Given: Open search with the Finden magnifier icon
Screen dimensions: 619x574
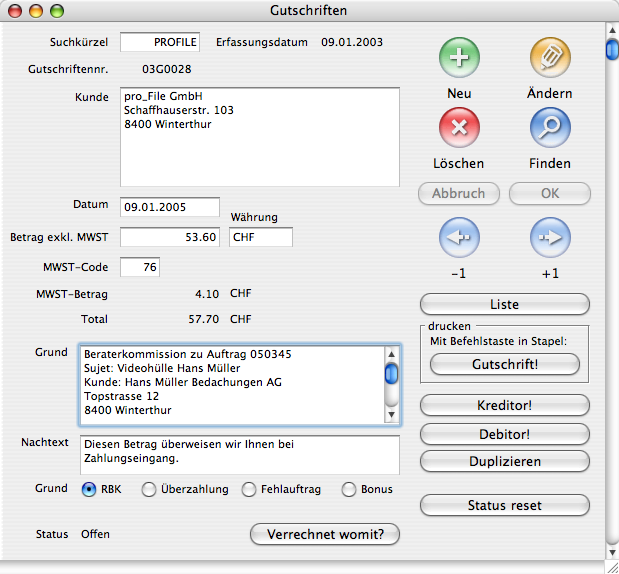Looking at the screenshot, I should 549,128.
